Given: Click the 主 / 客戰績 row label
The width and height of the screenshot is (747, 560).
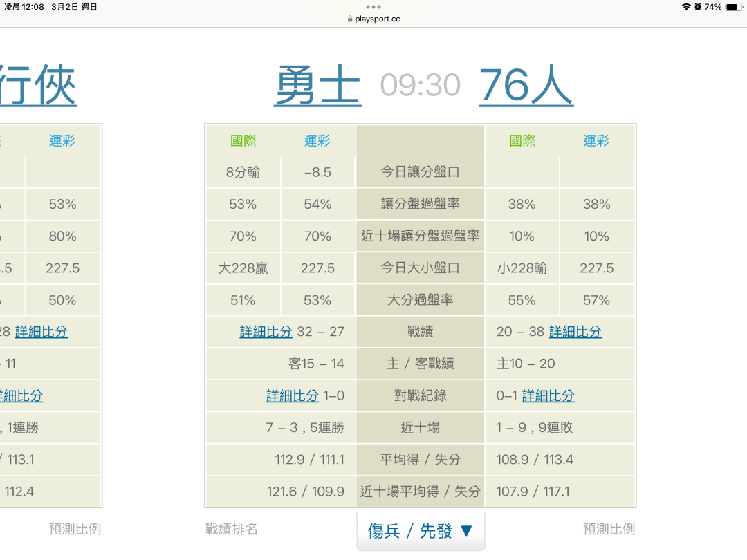Looking at the screenshot, I should coord(421,364).
